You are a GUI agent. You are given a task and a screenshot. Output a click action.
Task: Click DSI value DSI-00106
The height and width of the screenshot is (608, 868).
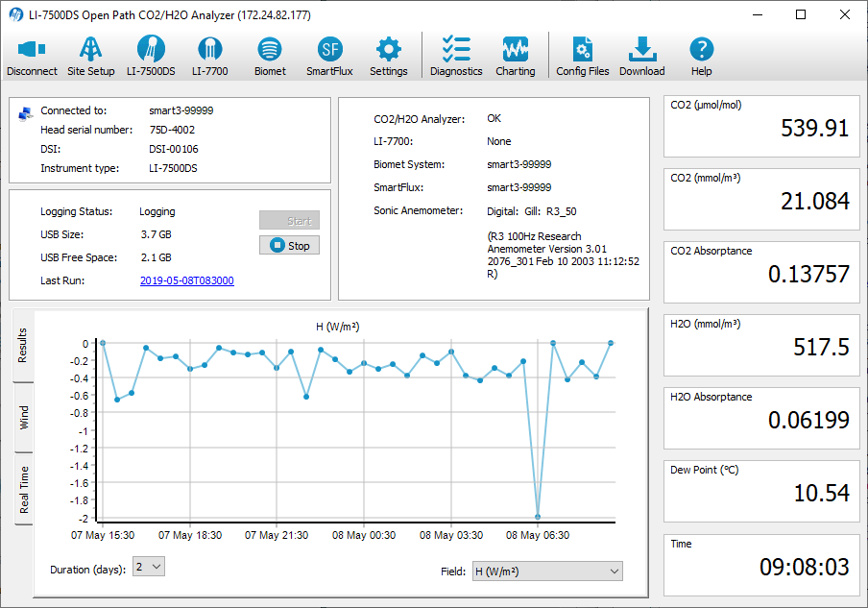pos(173,150)
